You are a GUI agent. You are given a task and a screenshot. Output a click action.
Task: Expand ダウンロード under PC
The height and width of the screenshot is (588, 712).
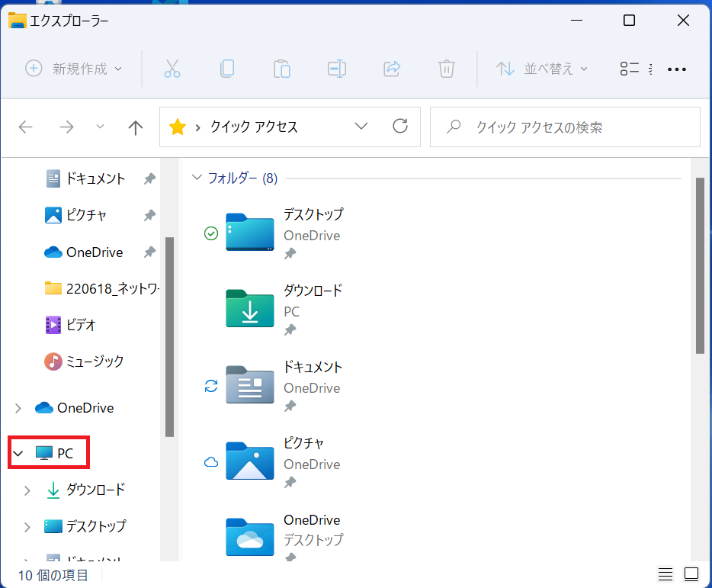pos(27,490)
